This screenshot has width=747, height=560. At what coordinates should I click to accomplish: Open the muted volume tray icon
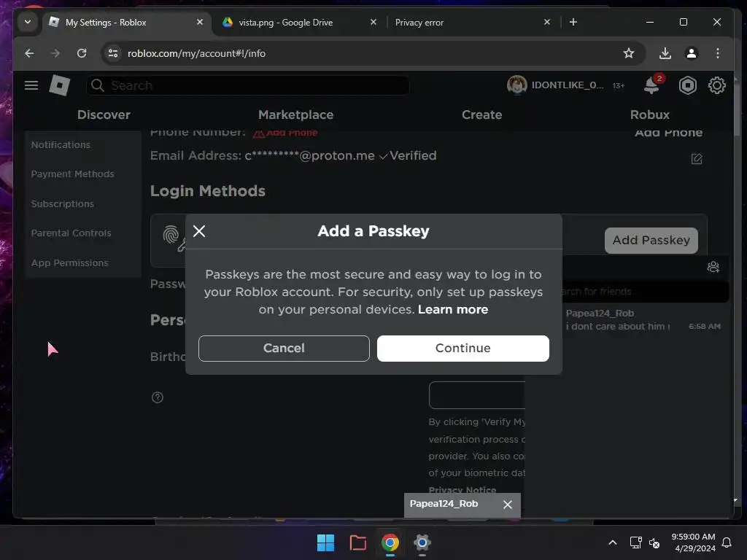(x=654, y=542)
